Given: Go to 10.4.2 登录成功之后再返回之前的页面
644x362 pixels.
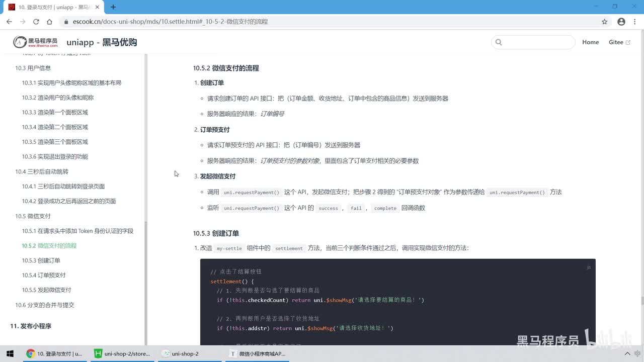Looking at the screenshot, I should click(x=69, y=201).
